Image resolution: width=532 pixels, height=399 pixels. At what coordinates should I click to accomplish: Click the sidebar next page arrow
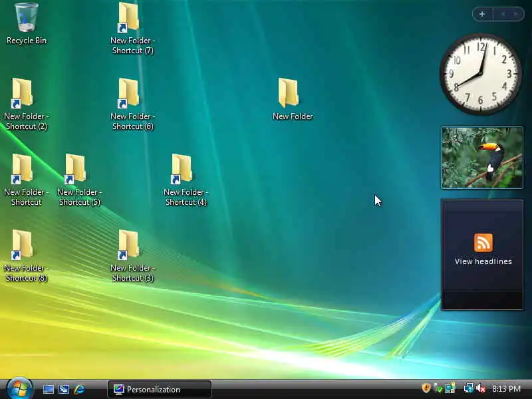pos(516,14)
